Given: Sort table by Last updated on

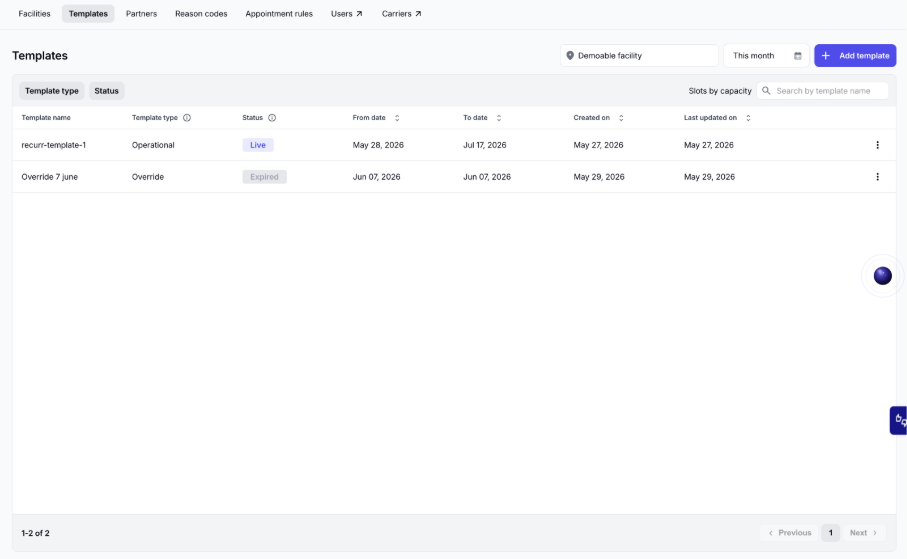Looking at the screenshot, I should (748, 118).
